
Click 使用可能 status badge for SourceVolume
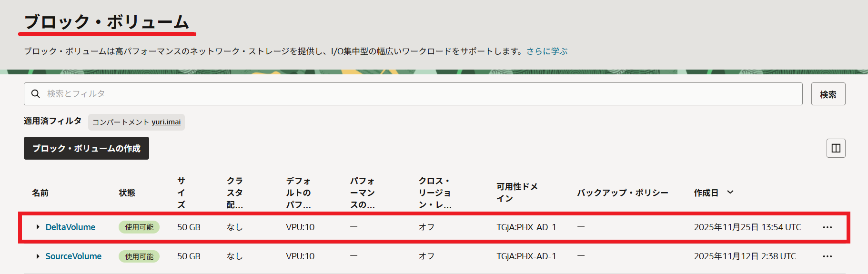click(x=139, y=256)
